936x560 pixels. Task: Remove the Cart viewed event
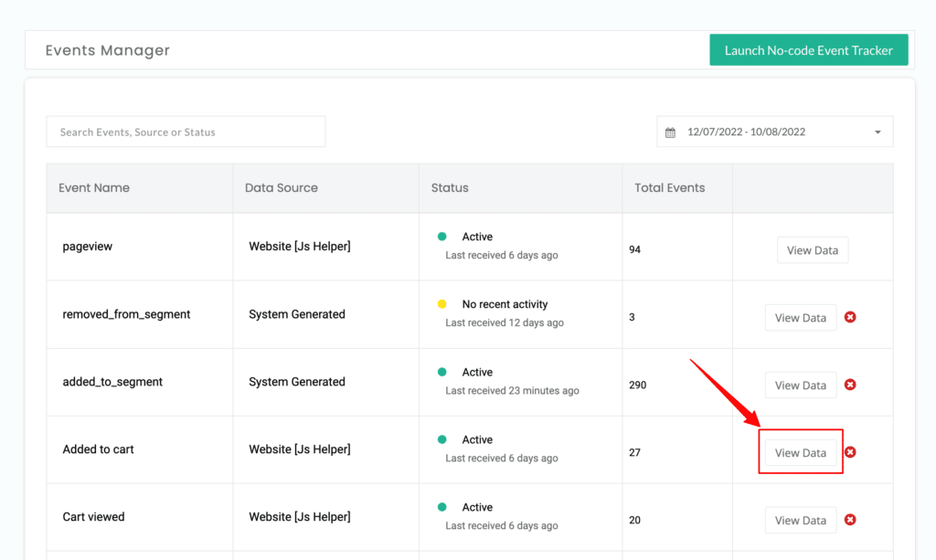click(850, 520)
